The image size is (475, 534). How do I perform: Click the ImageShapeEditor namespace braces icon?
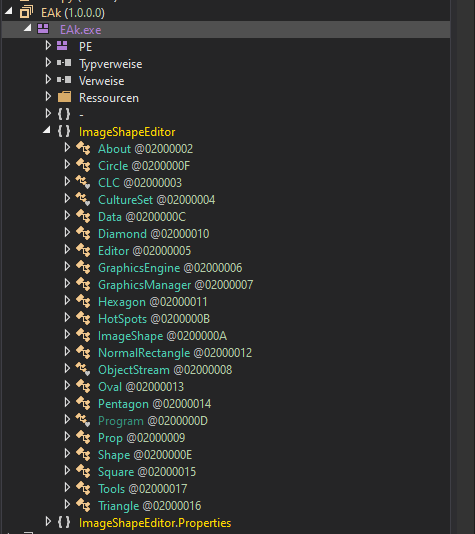64,131
